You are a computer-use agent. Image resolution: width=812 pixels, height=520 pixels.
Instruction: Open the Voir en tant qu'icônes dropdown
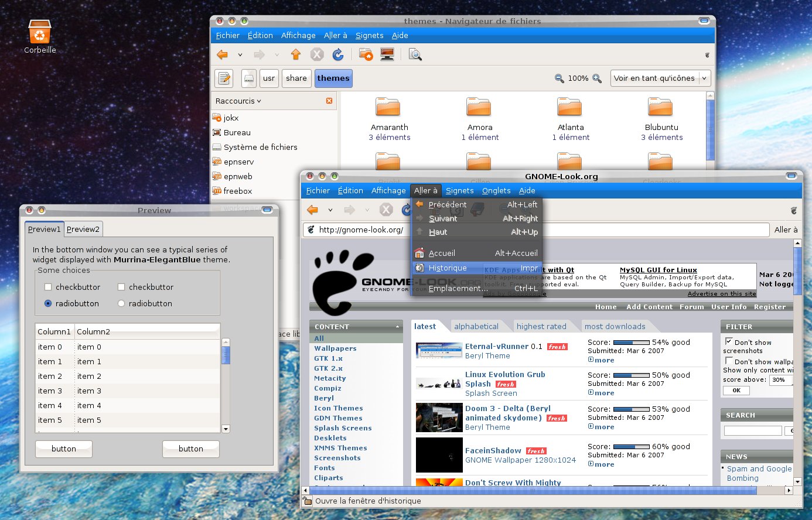click(x=660, y=78)
